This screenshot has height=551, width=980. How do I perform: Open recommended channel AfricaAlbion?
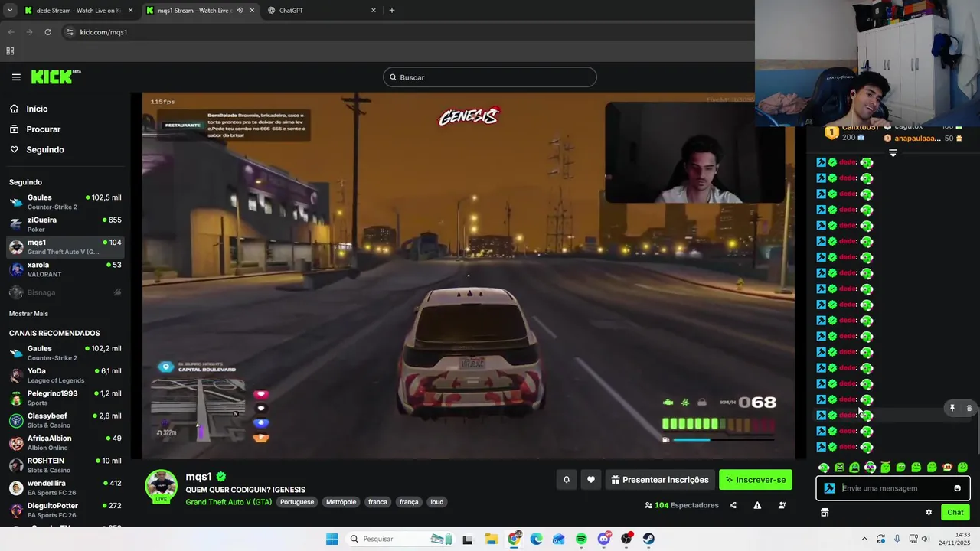pyautogui.click(x=65, y=443)
